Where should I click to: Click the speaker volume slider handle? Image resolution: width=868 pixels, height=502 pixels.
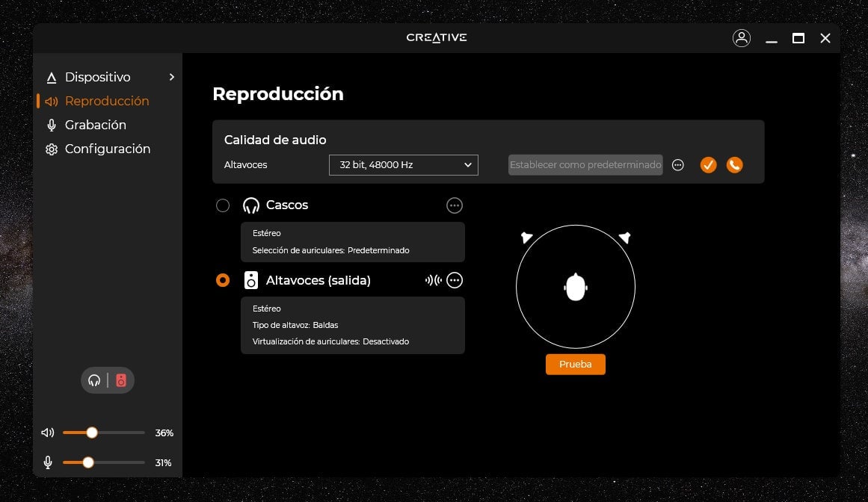coord(92,433)
